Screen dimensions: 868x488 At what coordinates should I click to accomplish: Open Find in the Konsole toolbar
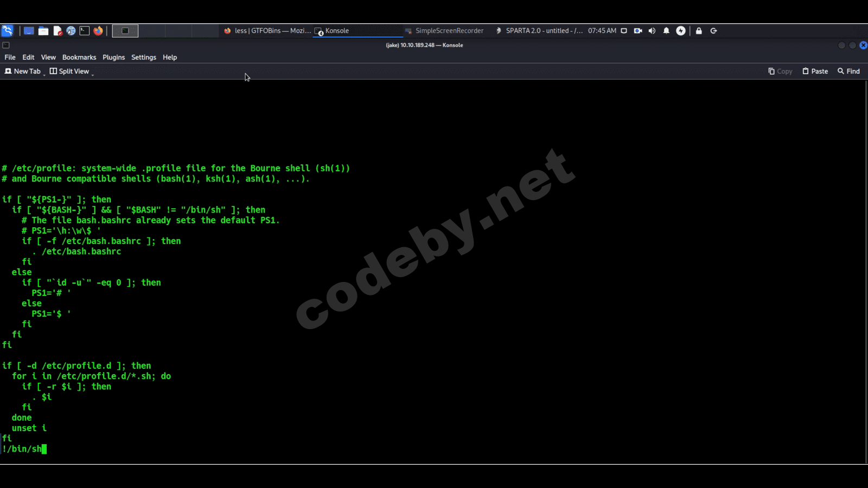point(848,72)
